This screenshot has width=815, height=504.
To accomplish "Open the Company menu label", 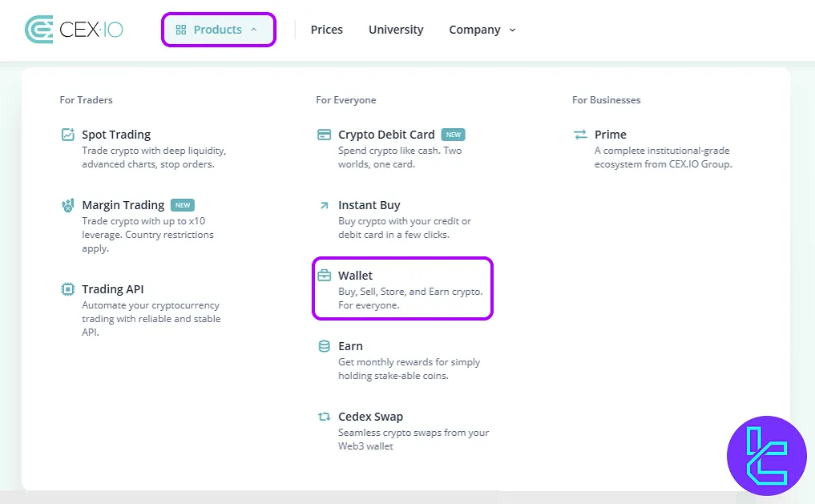I will (474, 30).
